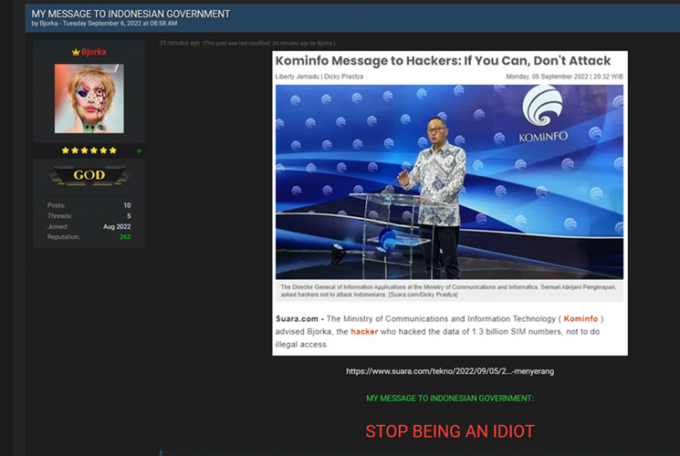Click the green reputation score 262
This screenshot has width=680, height=456.
[125, 237]
